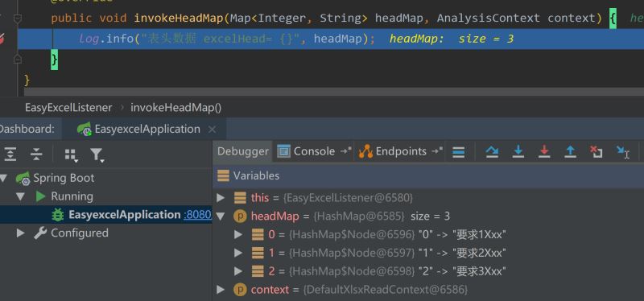This screenshot has height=301, width=644.
Task: Click the Expand All icon in Dashboard
Action: (x=10, y=155)
